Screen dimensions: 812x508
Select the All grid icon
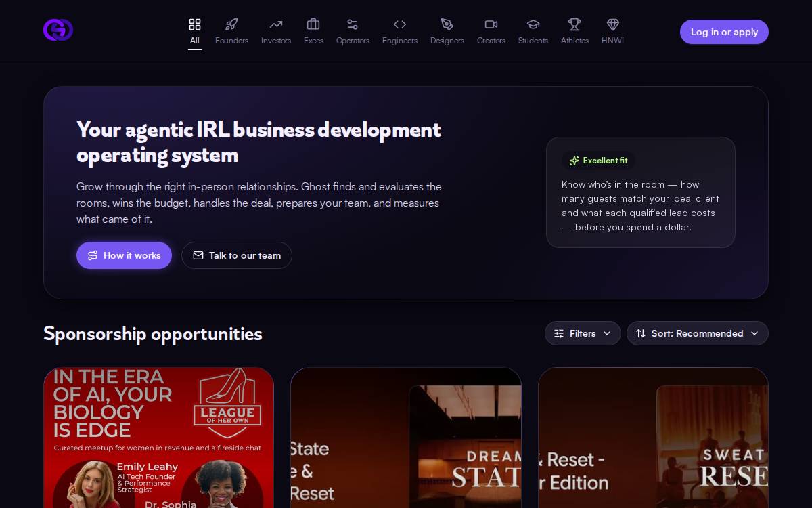195,24
